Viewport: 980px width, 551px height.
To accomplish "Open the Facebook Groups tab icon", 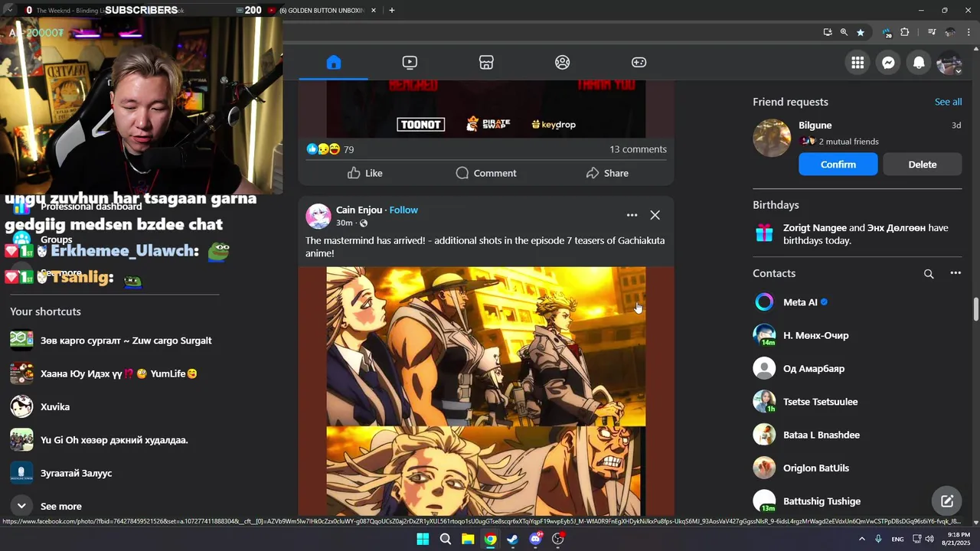I will pyautogui.click(x=563, y=63).
